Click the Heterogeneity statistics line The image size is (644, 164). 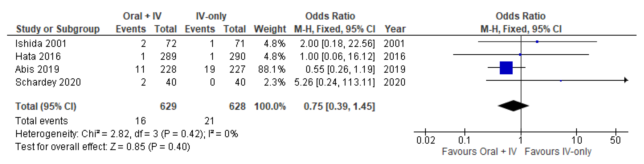(127, 134)
